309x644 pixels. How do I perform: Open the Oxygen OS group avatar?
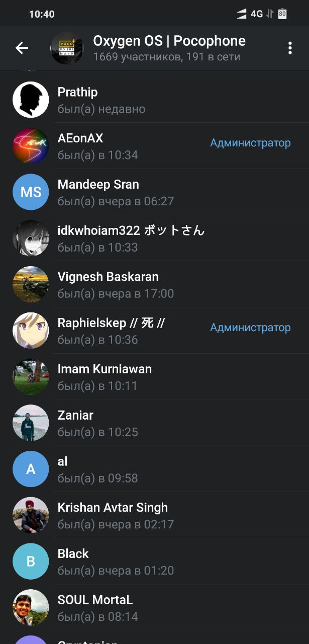click(x=67, y=48)
